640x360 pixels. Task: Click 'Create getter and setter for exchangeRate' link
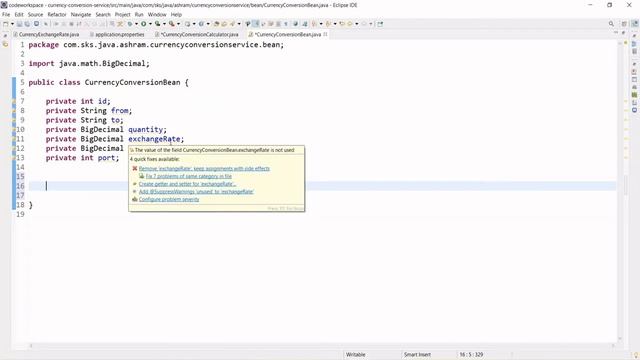[187, 184]
